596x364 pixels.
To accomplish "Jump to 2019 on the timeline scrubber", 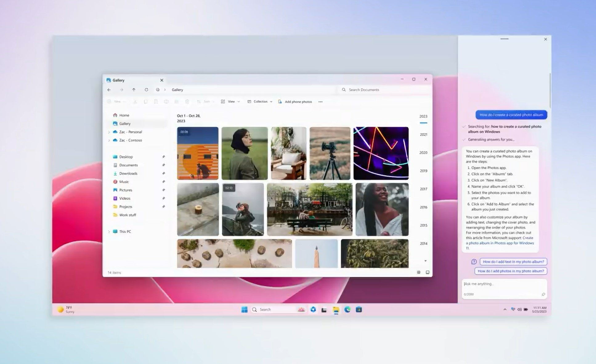I will [424, 171].
